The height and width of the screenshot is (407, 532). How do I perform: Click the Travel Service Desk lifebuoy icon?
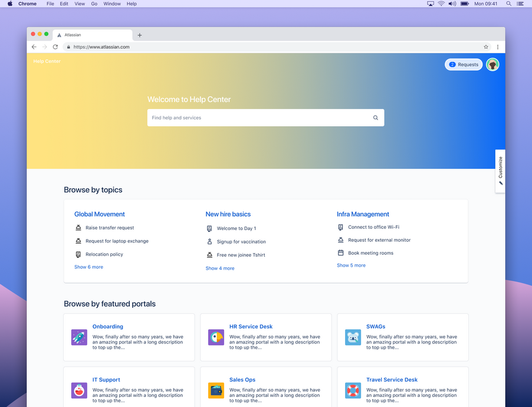pyautogui.click(x=353, y=390)
